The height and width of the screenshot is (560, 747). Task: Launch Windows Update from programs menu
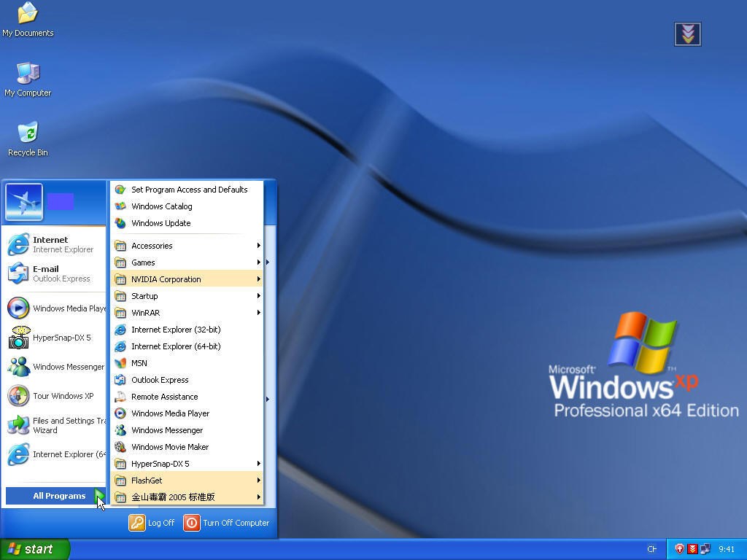[187, 223]
